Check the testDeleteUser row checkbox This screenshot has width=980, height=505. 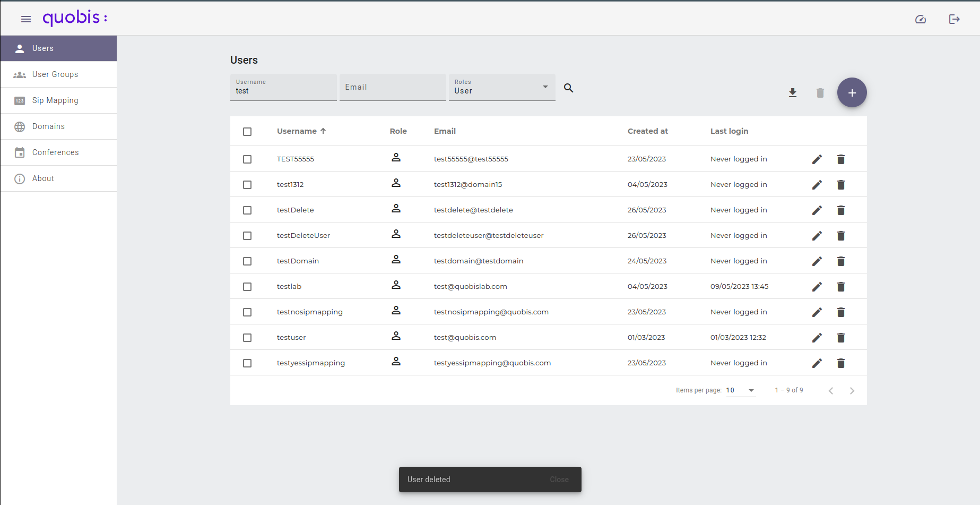pos(247,236)
